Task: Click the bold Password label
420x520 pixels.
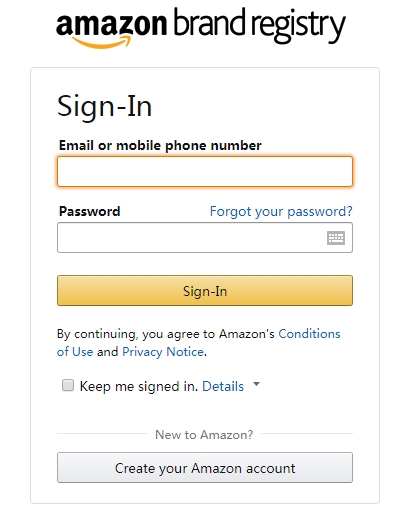Action: click(89, 211)
